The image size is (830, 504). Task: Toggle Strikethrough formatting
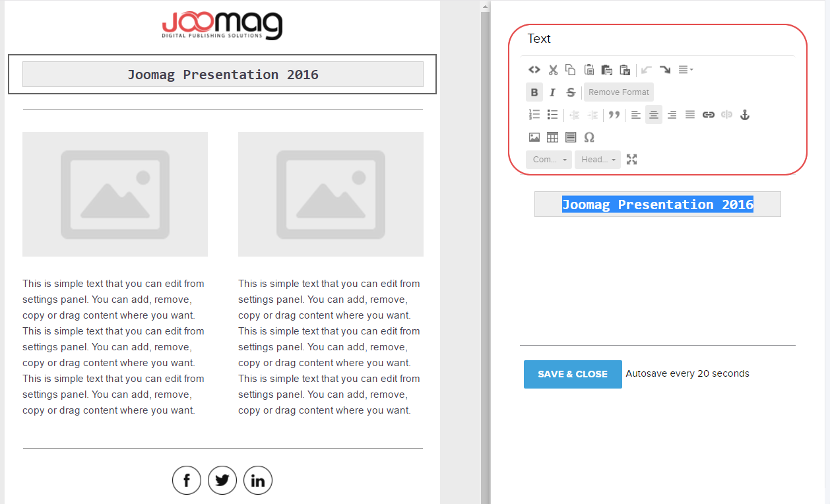tap(571, 92)
